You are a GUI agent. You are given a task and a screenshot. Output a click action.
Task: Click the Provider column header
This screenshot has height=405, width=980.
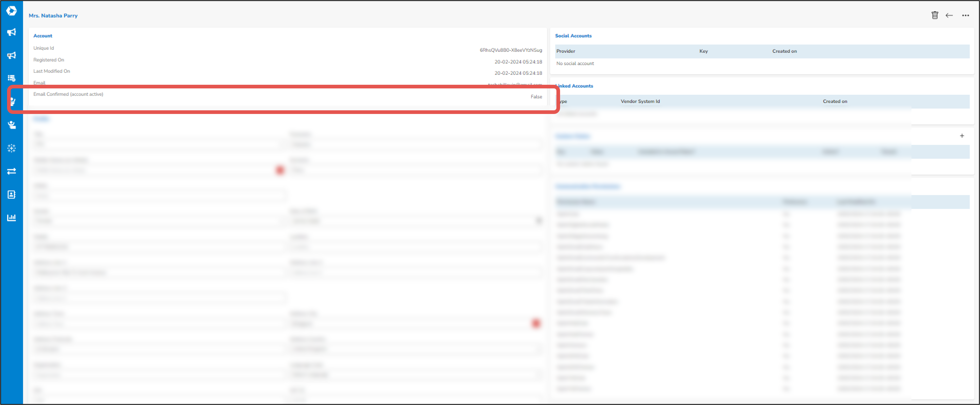(x=566, y=51)
